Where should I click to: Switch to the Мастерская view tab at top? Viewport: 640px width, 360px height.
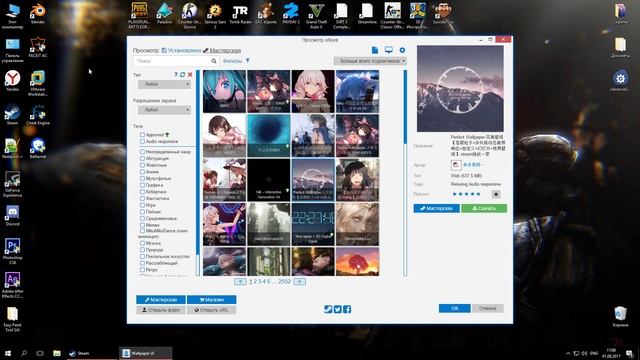tap(222, 50)
